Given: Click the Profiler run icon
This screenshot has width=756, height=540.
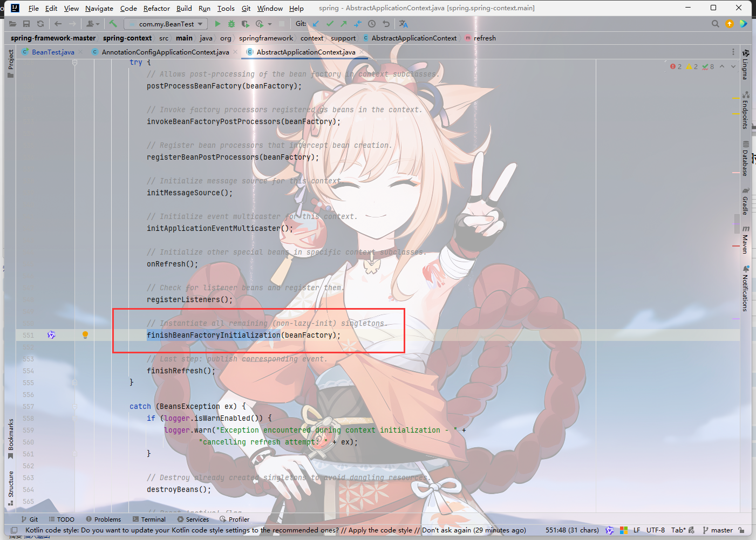Looking at the screenshot, I should coord(260,24).
